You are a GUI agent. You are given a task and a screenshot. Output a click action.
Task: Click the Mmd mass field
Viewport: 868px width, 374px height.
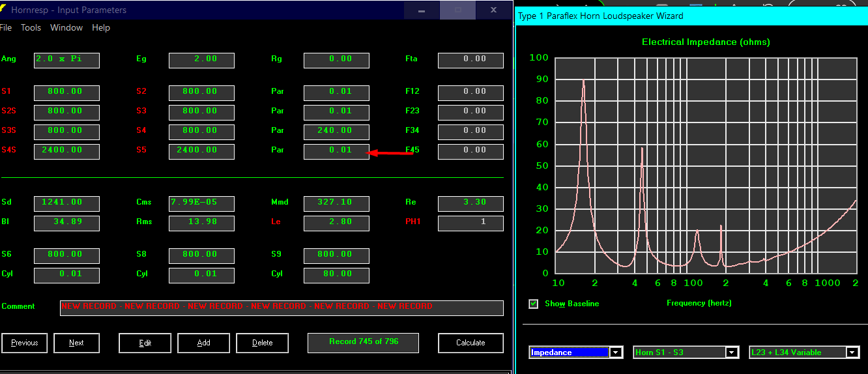click(336, 204)
